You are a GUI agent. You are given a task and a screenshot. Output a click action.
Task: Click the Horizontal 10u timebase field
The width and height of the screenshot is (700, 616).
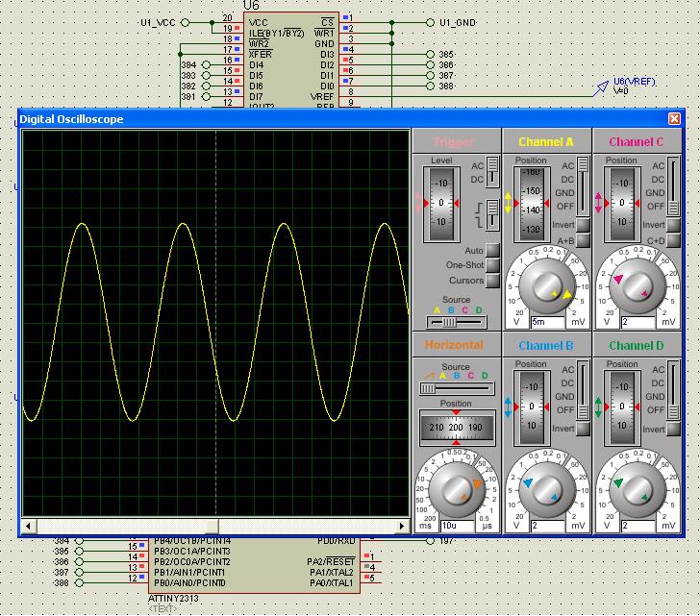pyautogui.click(x=457, y=526)
